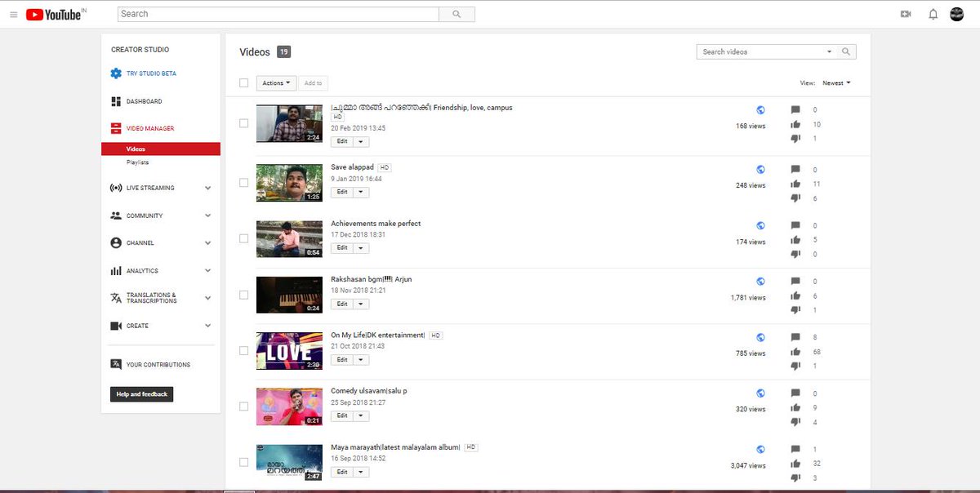Open the keyboard thumbnail of Rakshasan bgm

pos(289,295)
